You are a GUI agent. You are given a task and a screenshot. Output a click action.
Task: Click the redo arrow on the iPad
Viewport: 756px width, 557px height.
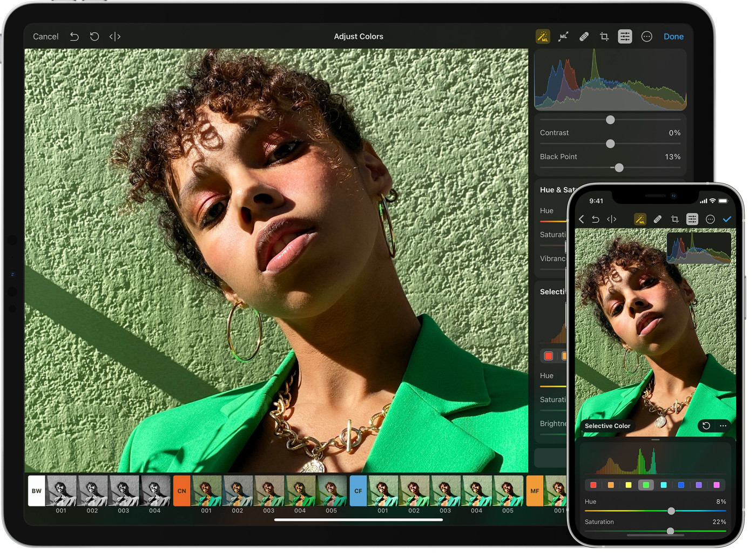click(94, 36)
